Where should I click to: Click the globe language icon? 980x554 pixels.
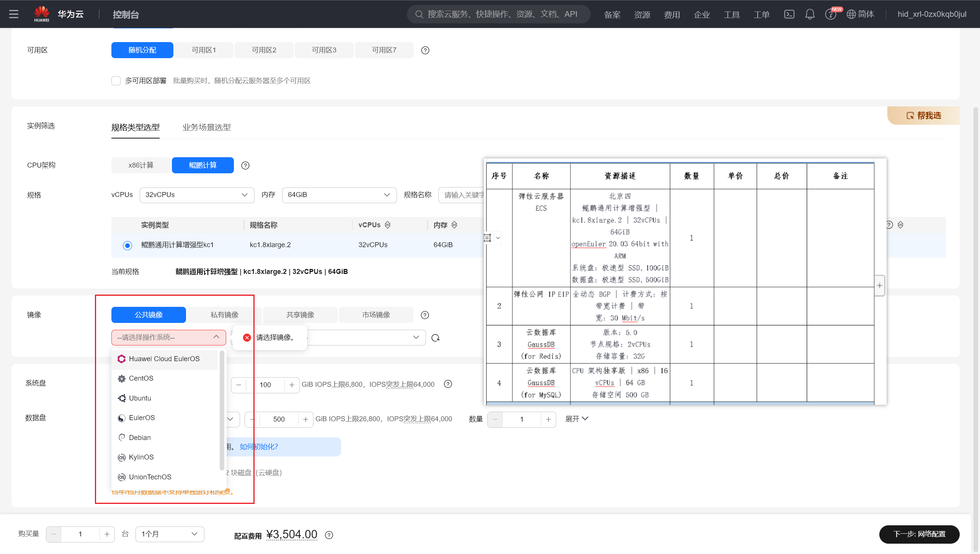point(851,14)
